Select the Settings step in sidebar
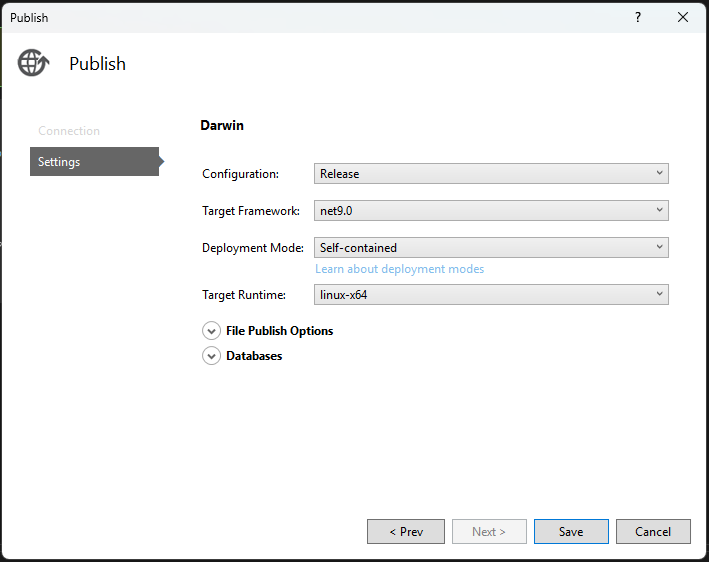The image size is (709, 562). pyautogui.click(x=93, y=162)
